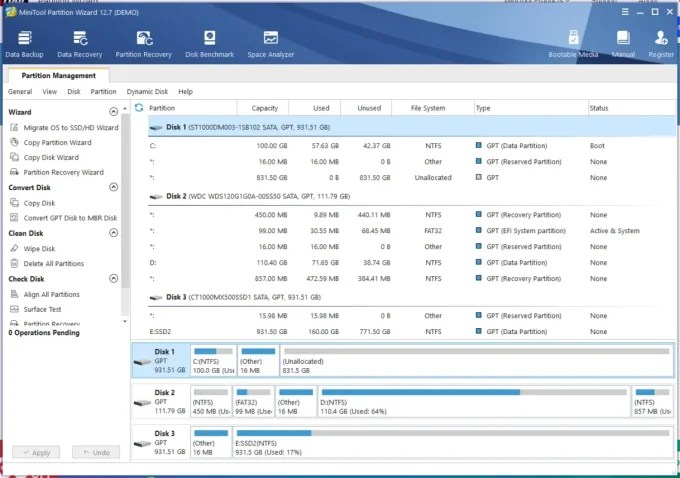Open Space Analyzer

pos(271,44)
